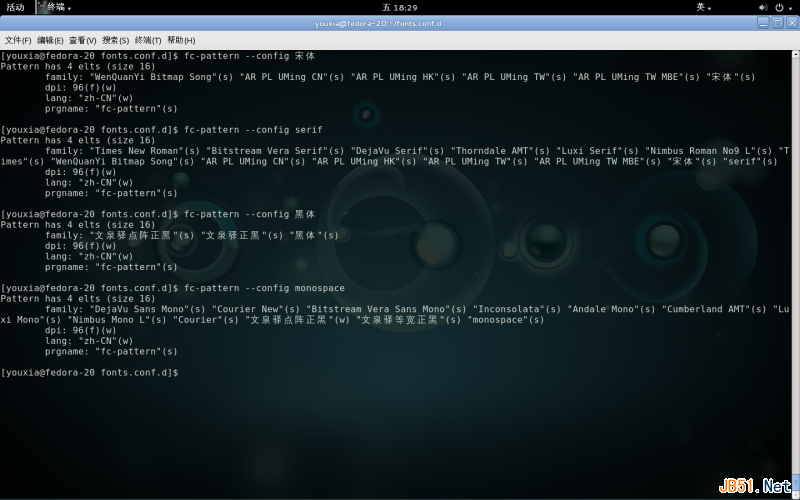The height and width of the screenshot is (500, 800).
Task: Click the "Nimbus Roman No9 L"(s) entry
Action: coord(709,151)
